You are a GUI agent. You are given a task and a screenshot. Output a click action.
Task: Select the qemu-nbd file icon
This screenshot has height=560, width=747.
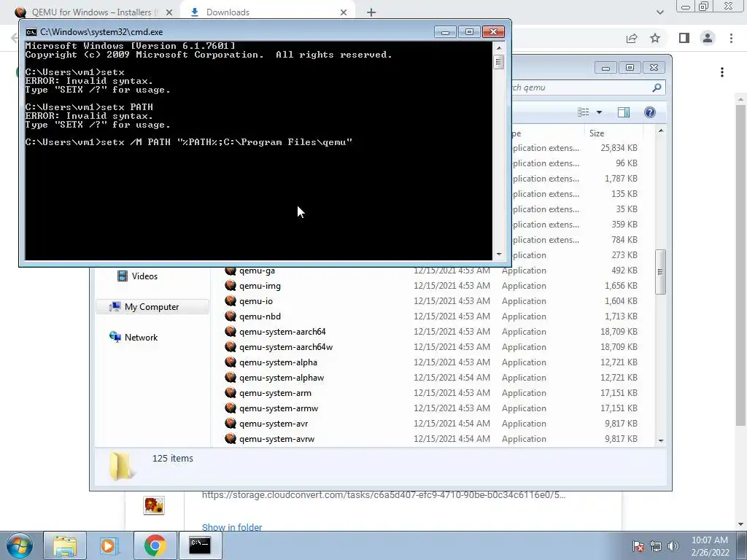pos(231,316)
